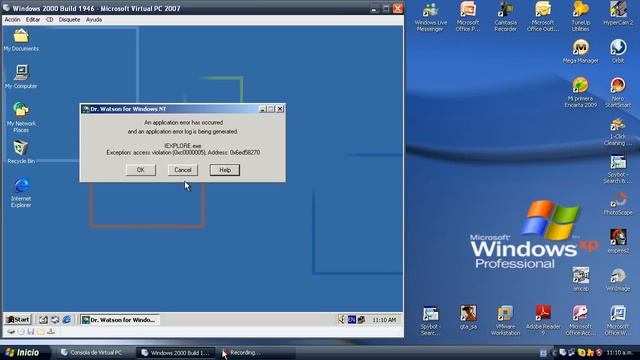Minimize the Virtual PC 2007 window
The width and height of the screenshot is (640, 360).
point(374,8)
